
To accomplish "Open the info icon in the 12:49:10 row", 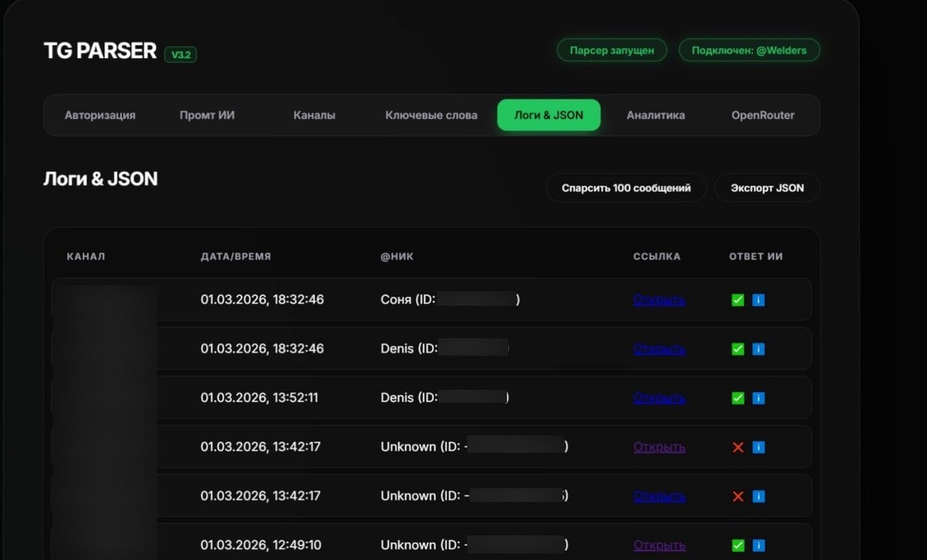I will (x=759, y=545).
